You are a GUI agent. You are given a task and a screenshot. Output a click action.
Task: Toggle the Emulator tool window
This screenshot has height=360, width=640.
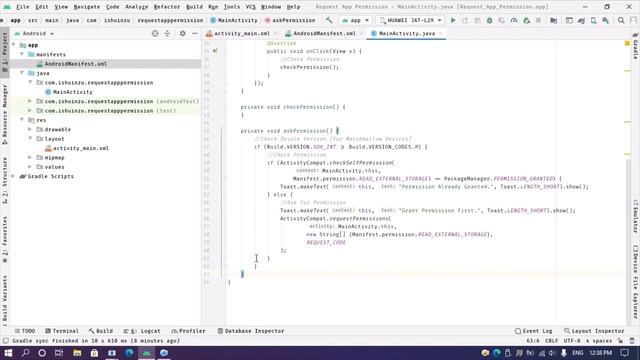tap(635, 216)
